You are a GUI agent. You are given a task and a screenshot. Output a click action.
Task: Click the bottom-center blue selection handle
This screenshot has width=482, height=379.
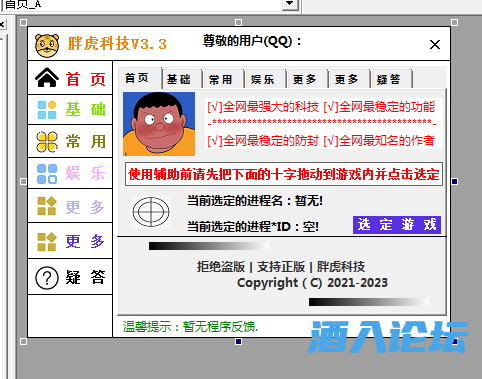pos(238,341)
